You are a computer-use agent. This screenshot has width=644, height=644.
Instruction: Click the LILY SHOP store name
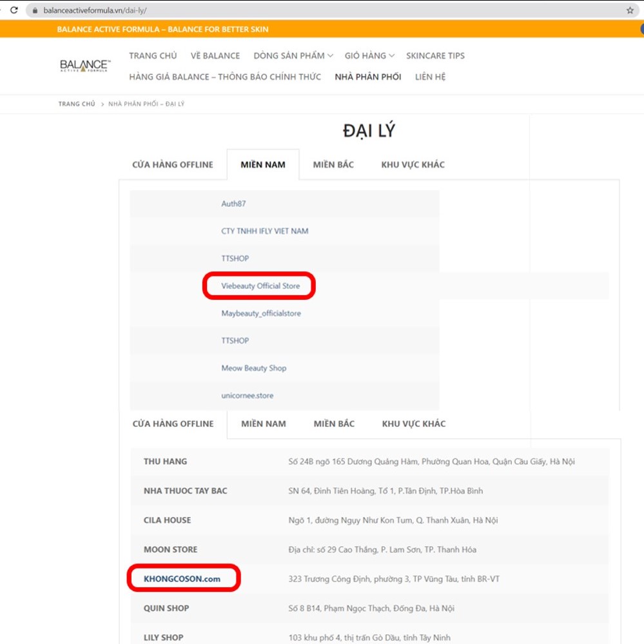click(164, 638)
